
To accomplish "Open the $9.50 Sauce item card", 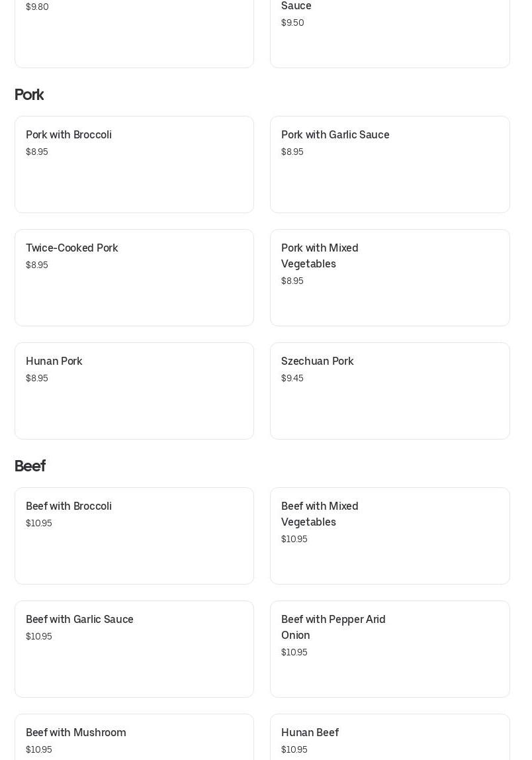I will click(390, 34).
